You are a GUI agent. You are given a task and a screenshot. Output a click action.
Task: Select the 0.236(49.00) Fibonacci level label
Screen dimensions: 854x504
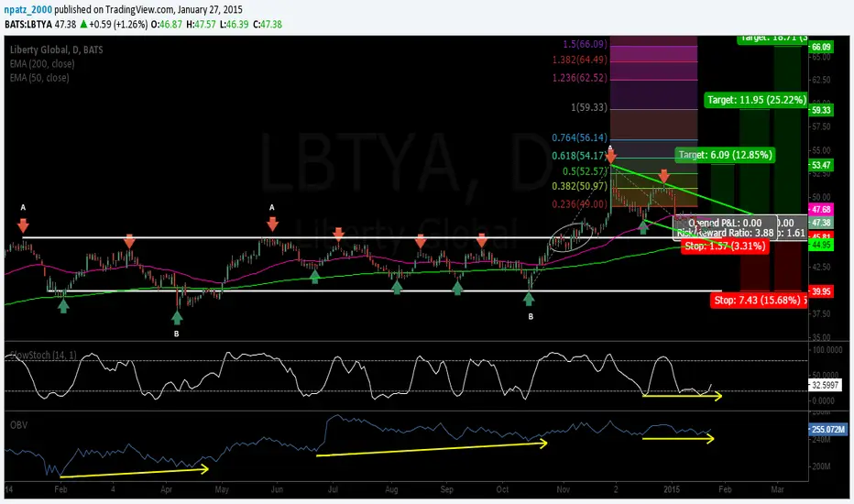tap(579, 204)
